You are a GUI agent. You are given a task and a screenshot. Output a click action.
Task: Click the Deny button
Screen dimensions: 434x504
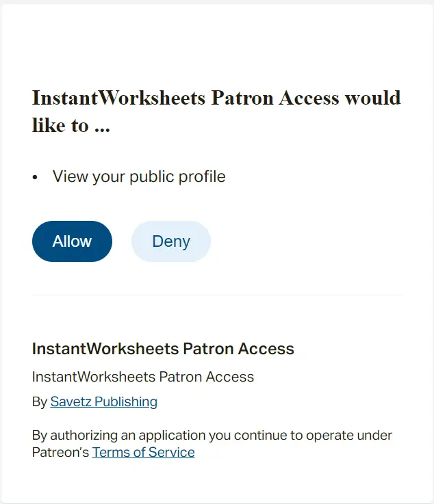pyautogui.click(x=171, y=241)
